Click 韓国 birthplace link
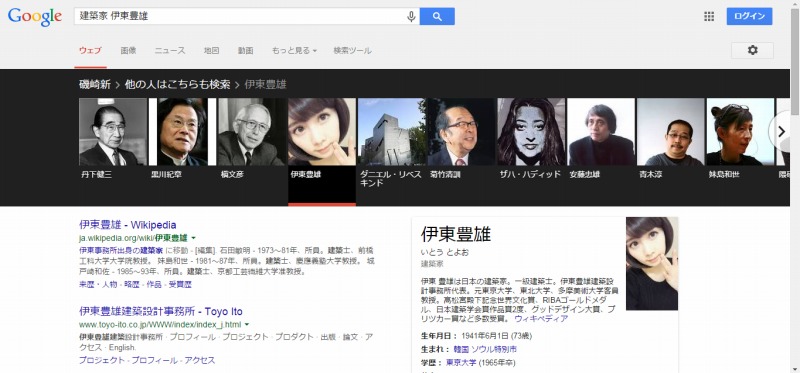The image size is (800, 373). pyautogui.click(x=461, y=350)
